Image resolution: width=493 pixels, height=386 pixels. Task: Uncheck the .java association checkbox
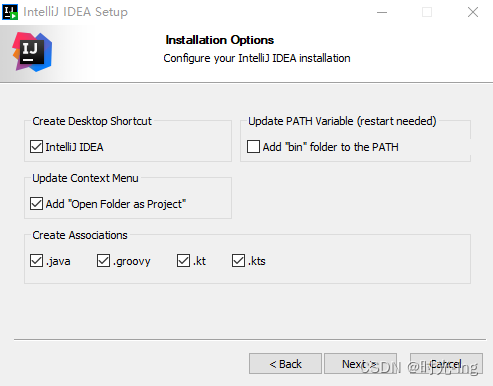coord(36,261)
